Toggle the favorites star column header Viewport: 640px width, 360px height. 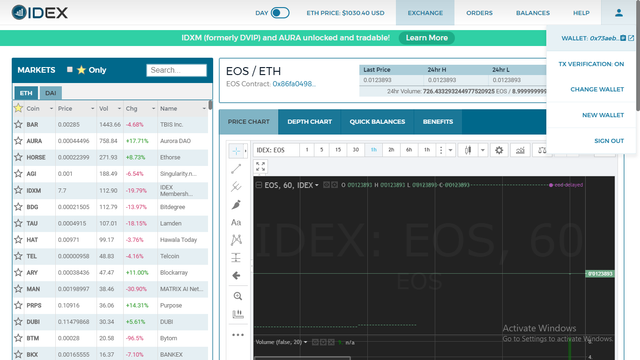(x=18, y=108)
